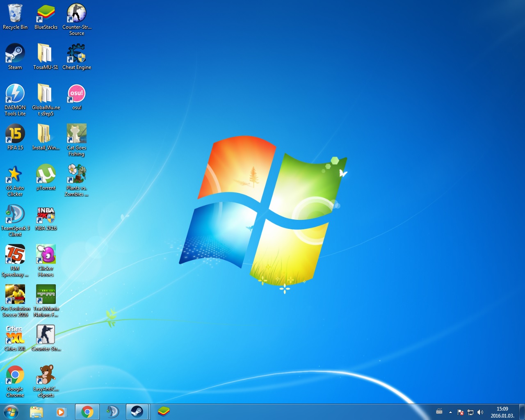Select the GlobalMu.net s9ep5 folder

click(46, 100)
